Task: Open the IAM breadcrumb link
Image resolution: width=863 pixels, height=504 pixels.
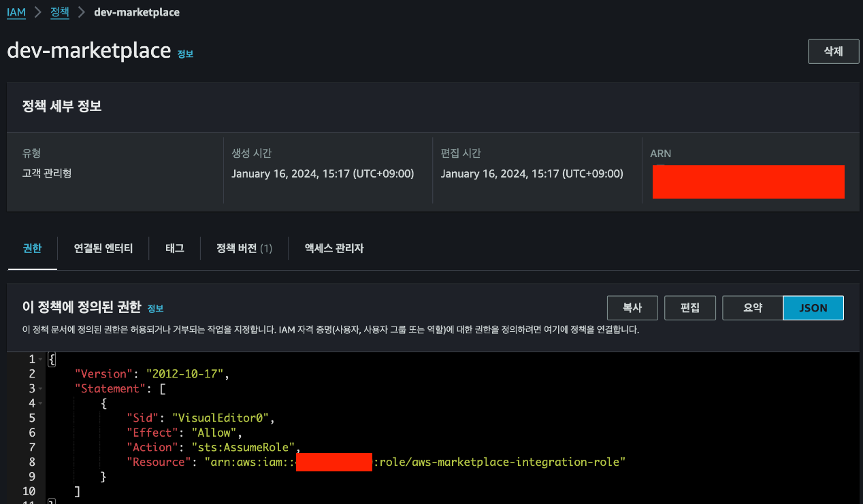Action: 16,12
